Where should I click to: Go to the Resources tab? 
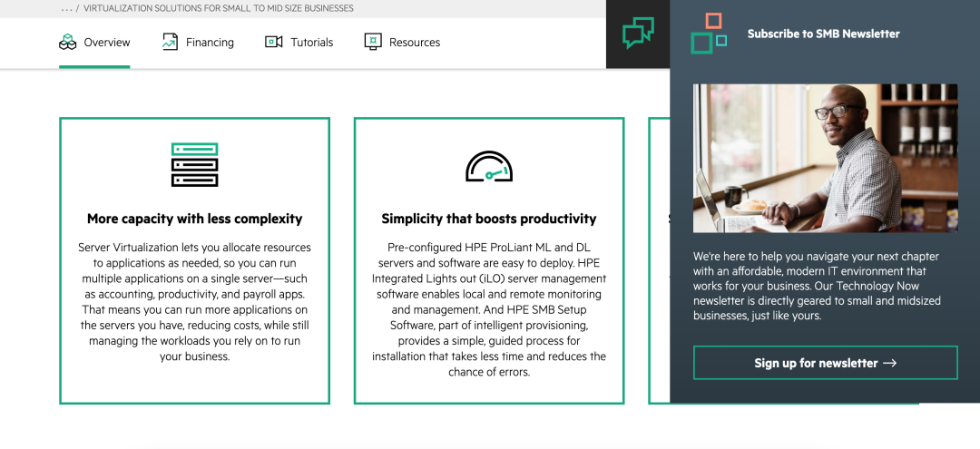402,43
